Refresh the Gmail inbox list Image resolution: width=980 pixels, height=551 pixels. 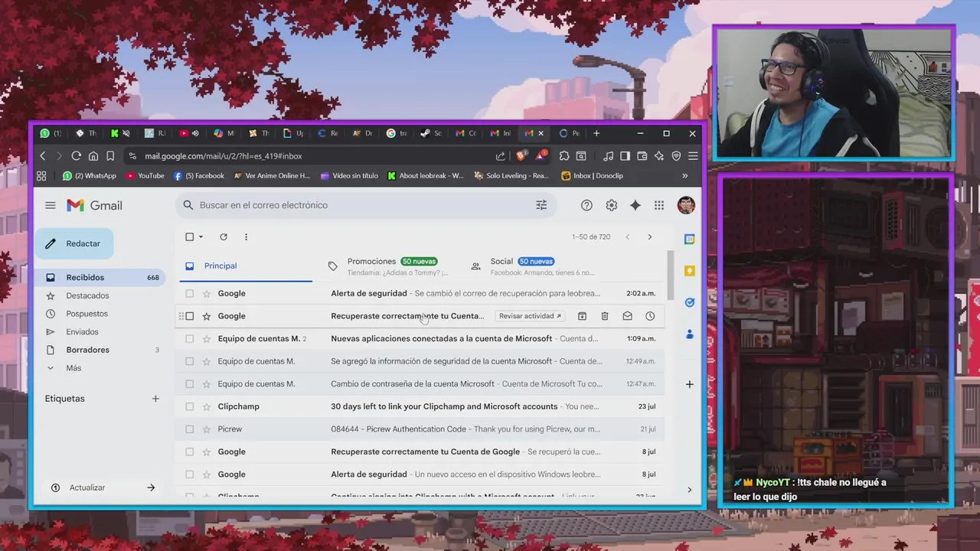(224, 237)
